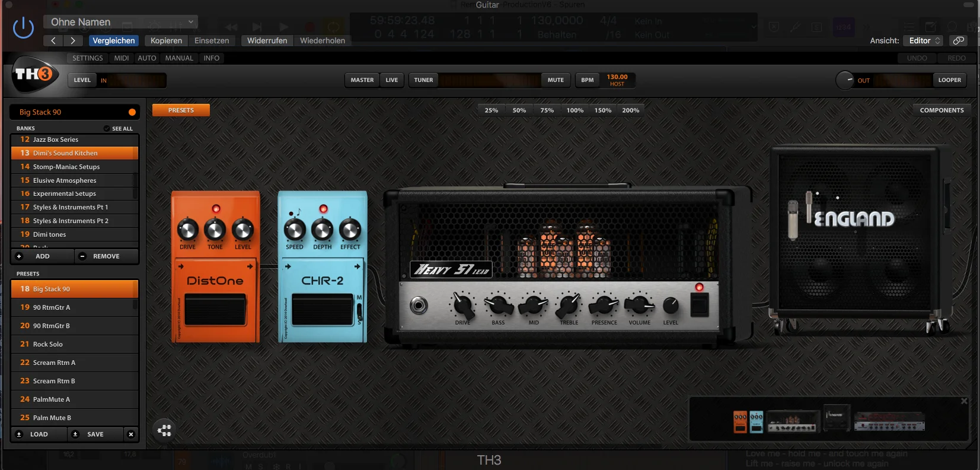Image resolution: width=980 pixels, height=470 pixels.
Task: Go to previous preset with left arrow
Action: (53, 40)
